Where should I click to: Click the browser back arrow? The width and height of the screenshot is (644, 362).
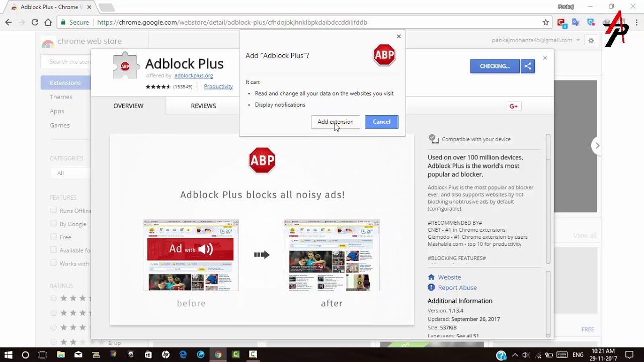tap(9, 22)
